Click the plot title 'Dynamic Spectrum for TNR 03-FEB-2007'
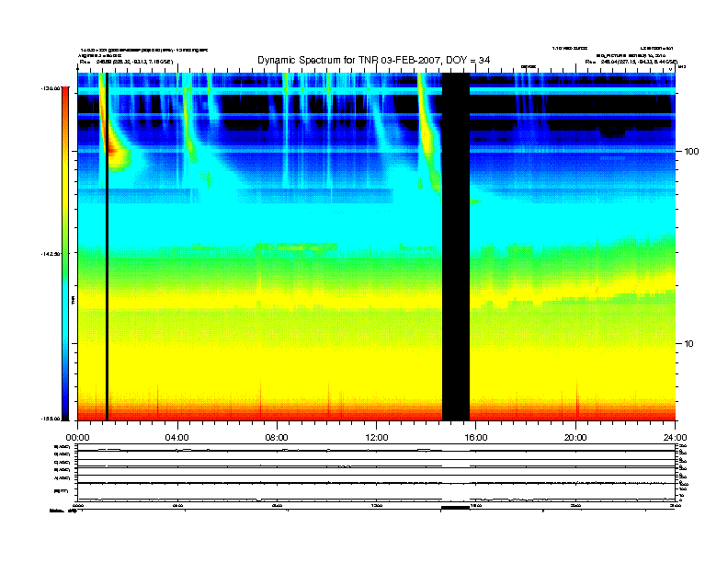 pyautogui.click(x=374, y=60)
